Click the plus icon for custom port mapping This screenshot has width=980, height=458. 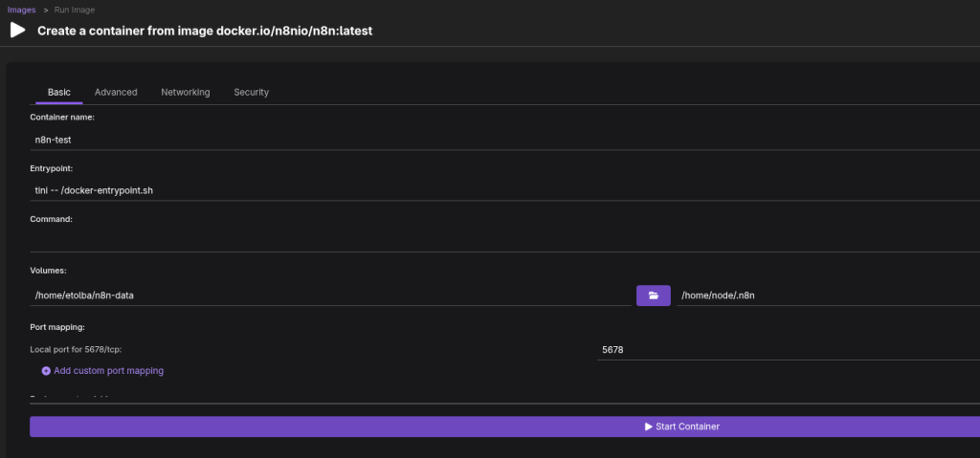coord(46,371)
